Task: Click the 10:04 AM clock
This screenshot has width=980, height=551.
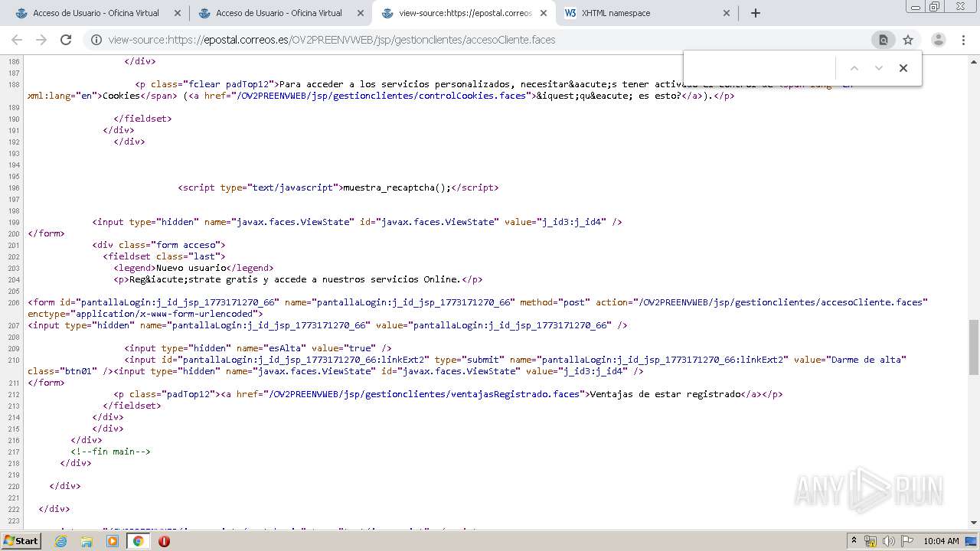Action: click(x=941, y=541)
